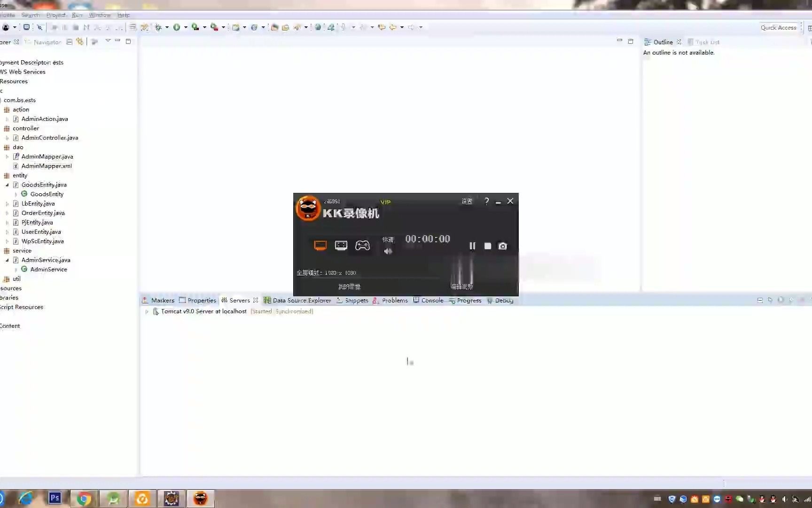Open 设置 settings in KK recorder
812x508 pixels.
(467, 201)
